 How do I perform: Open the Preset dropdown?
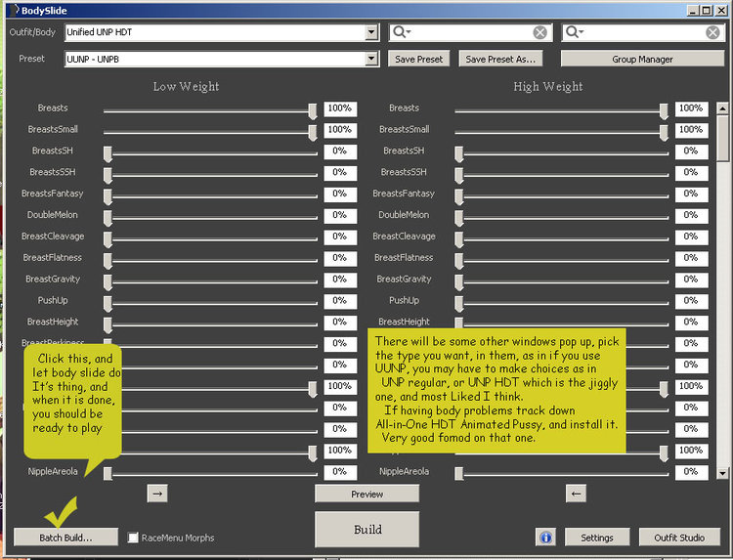(371, 59)
